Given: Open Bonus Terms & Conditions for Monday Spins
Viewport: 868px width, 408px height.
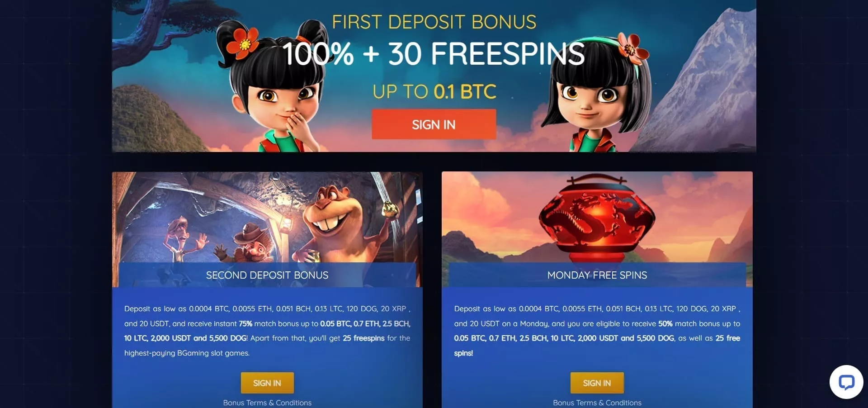Looking at the screenshot, I should pyautogui.click(x=597, y=403).
